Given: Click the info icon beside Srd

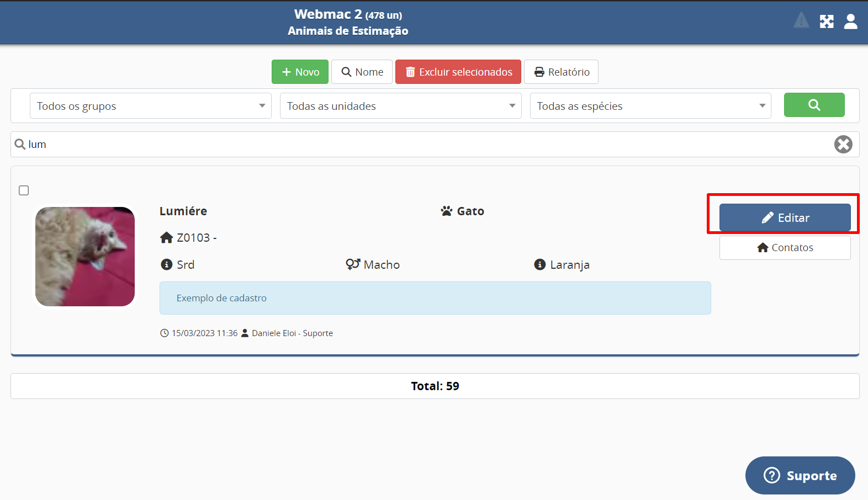Looking at the screenshot, I should pyautogui.click(x=166, y=265).
